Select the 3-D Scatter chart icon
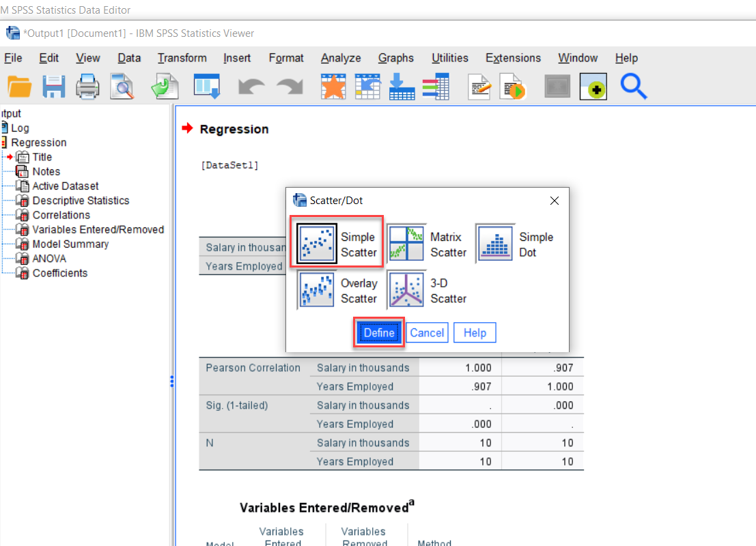The width and height of the screenshot is (756, 546). click(x=406, y=290)
